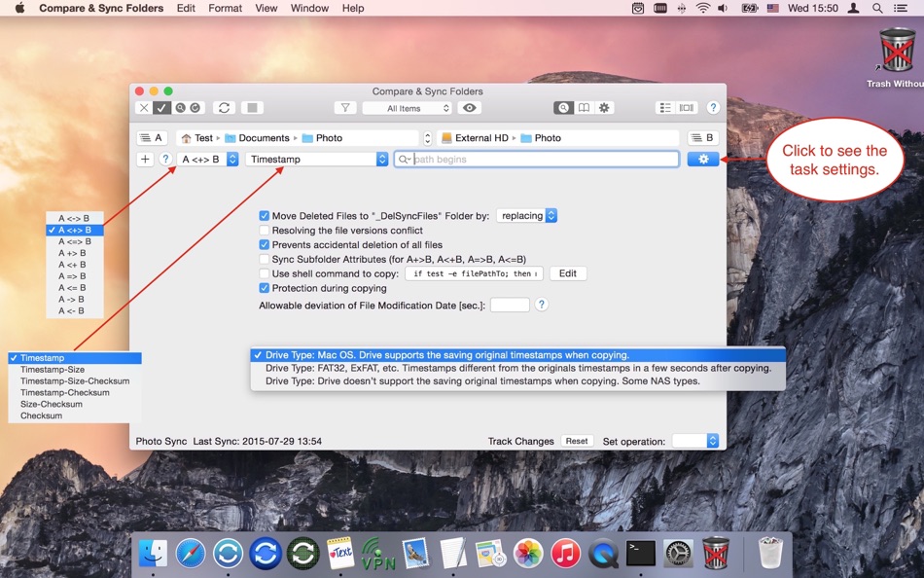Enable Resolving the file versions conflict
Screen dimensions: 924x578
pos(264,231)
